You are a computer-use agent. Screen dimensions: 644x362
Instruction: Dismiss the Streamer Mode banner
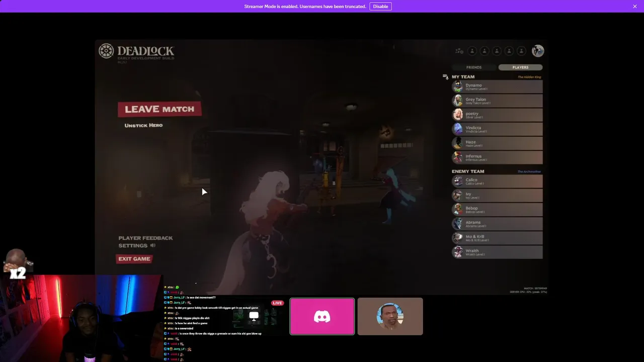635,7
